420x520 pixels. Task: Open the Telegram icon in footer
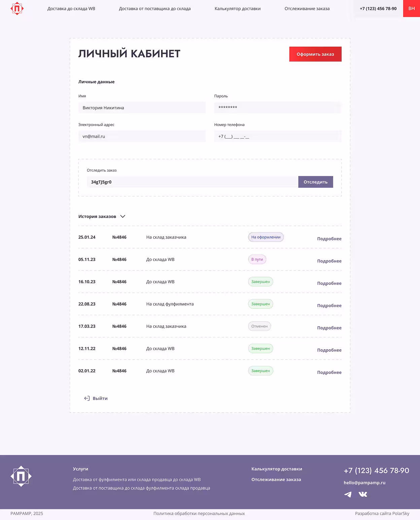[x=348, y=494]
